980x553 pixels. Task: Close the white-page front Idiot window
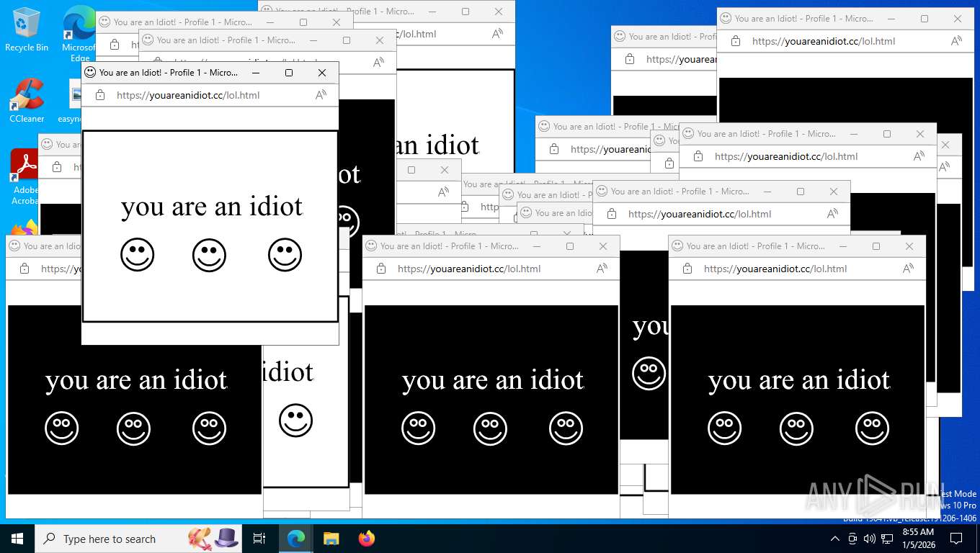(322, 72)
